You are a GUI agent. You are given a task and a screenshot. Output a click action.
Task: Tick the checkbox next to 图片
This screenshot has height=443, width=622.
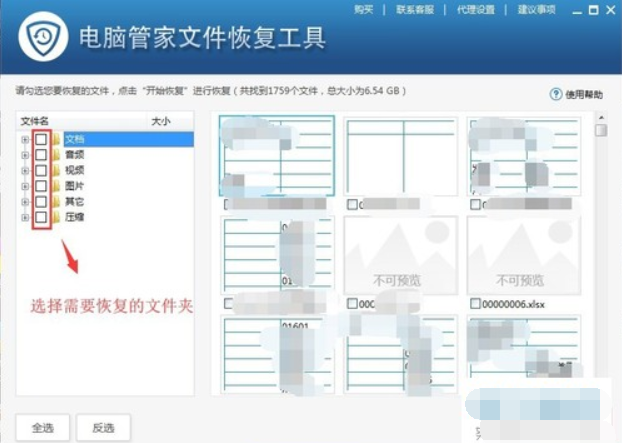coord(41,186)
